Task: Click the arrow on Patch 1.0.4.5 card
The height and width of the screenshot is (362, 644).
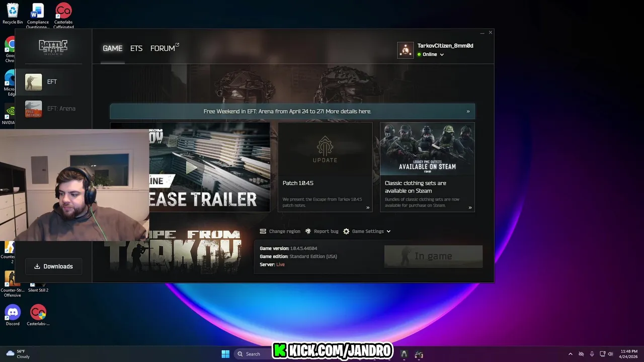Action: [368, 208]
